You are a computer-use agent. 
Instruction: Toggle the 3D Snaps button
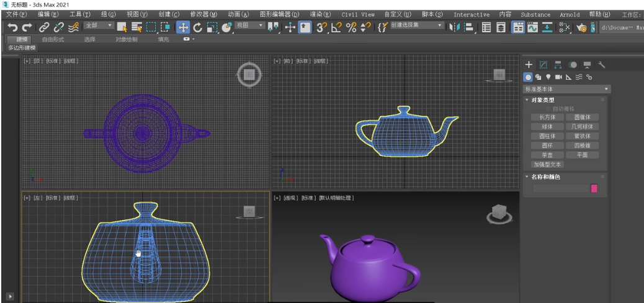coord(321,27)
